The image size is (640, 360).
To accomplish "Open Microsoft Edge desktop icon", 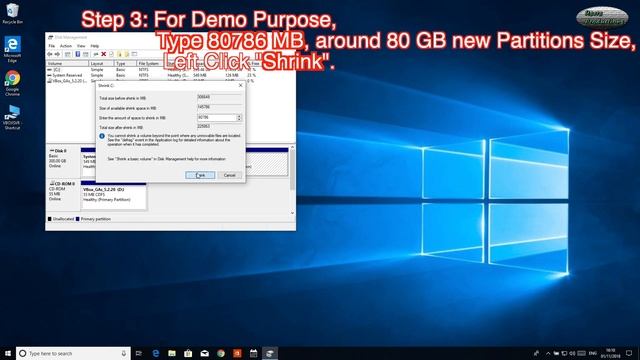I will click(12, 49).
